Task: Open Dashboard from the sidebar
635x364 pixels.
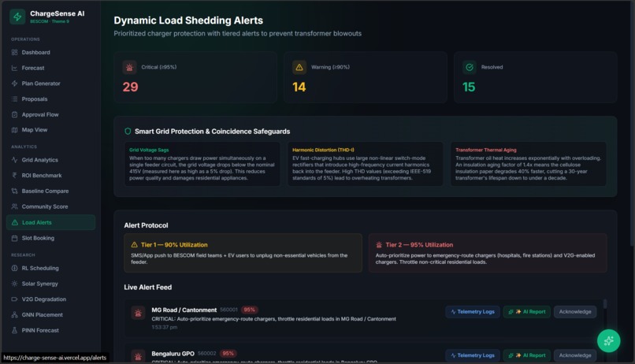Action: pyautogui.click(x=50, y=52)
